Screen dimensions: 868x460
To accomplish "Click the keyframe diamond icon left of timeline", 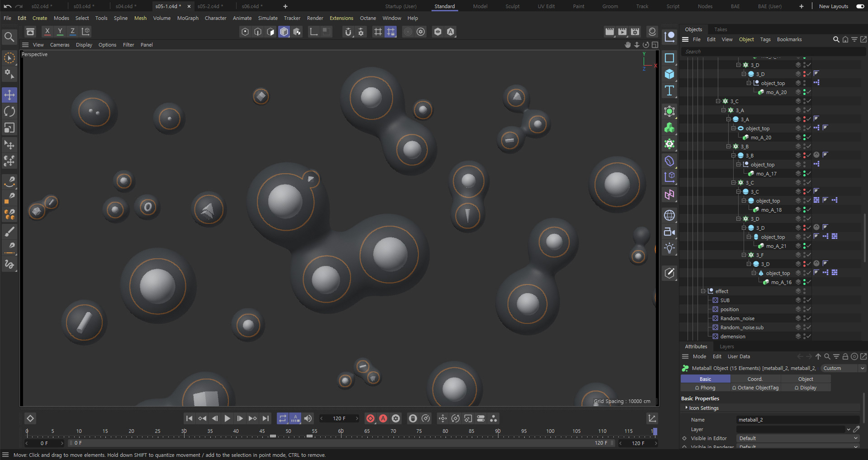I will [30, 418].
